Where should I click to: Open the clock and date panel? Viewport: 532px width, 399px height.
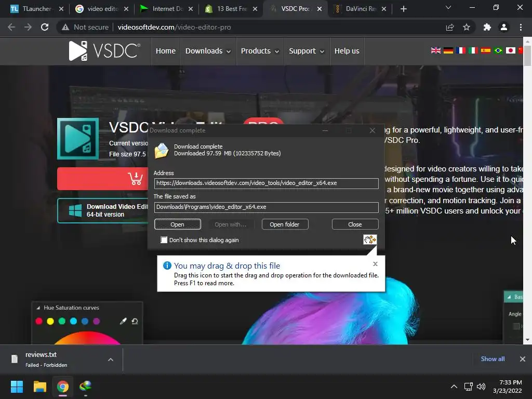point(507,387)
